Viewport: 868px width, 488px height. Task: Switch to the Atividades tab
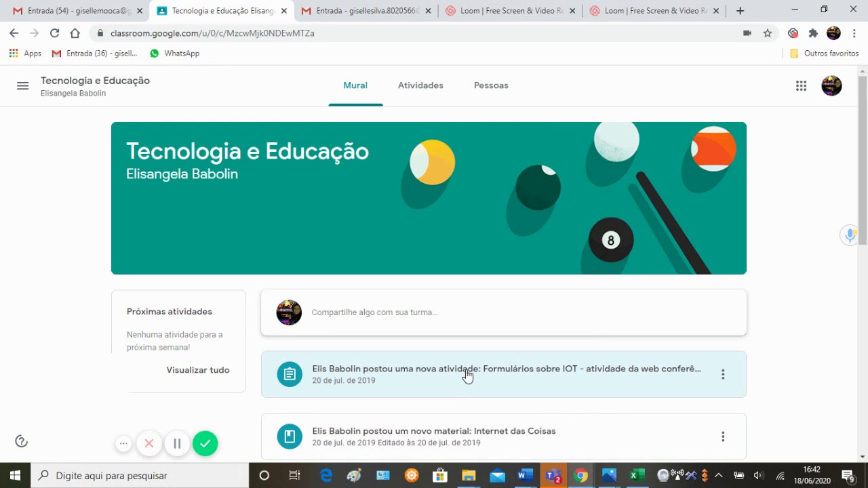(420, 85)
